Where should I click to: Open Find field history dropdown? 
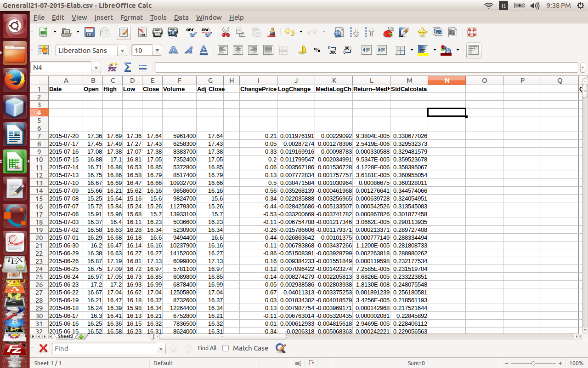click(161, 349)
